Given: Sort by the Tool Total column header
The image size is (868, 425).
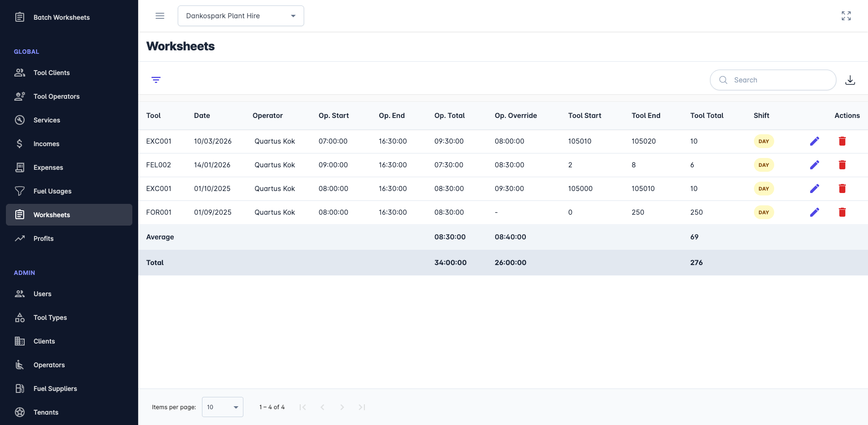Looking at the screenshot, I should tap(707, 116).
